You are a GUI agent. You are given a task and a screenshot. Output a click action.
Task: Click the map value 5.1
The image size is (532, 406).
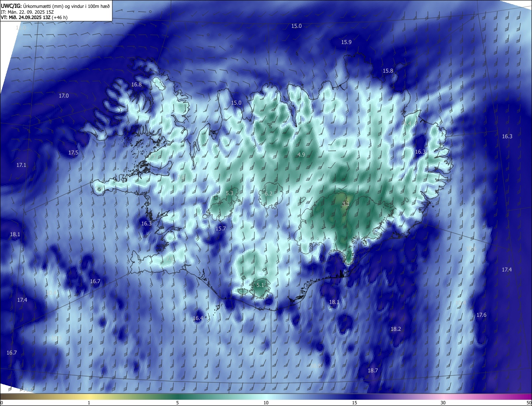tap(260, 285)
